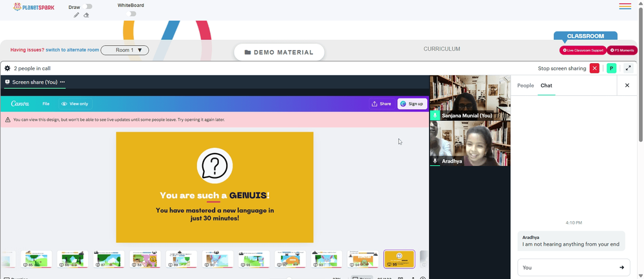Viewport: 644px width, 279px height.
Task: Open the View only mode menu
Action: click(x=75, y=104)
